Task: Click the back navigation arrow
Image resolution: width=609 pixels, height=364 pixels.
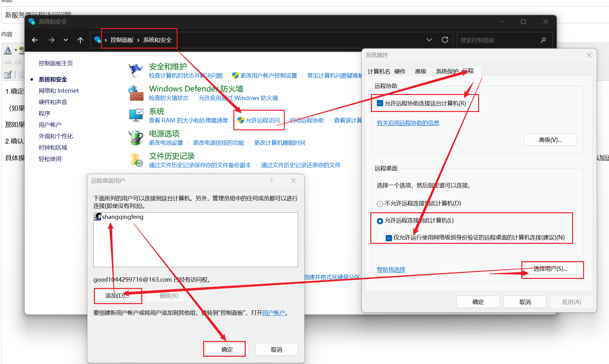Action: [x=35, y=40]
